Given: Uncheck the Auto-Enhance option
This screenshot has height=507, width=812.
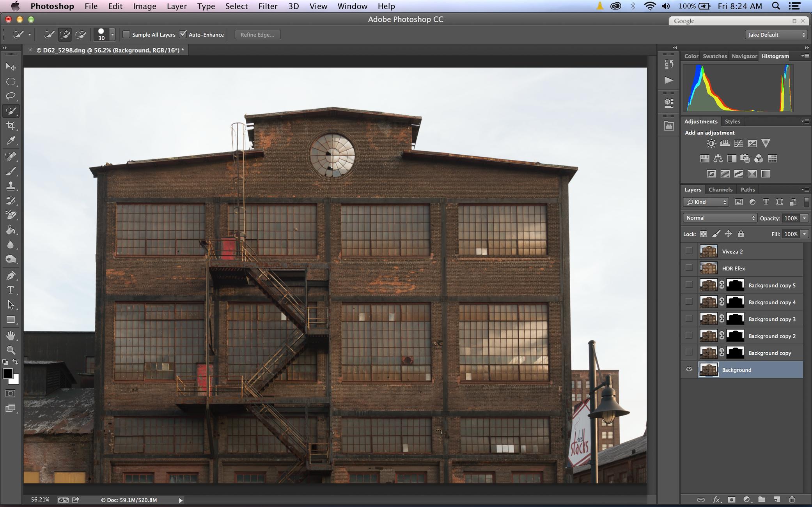Looking at the screenshot, I should (183, 34).
